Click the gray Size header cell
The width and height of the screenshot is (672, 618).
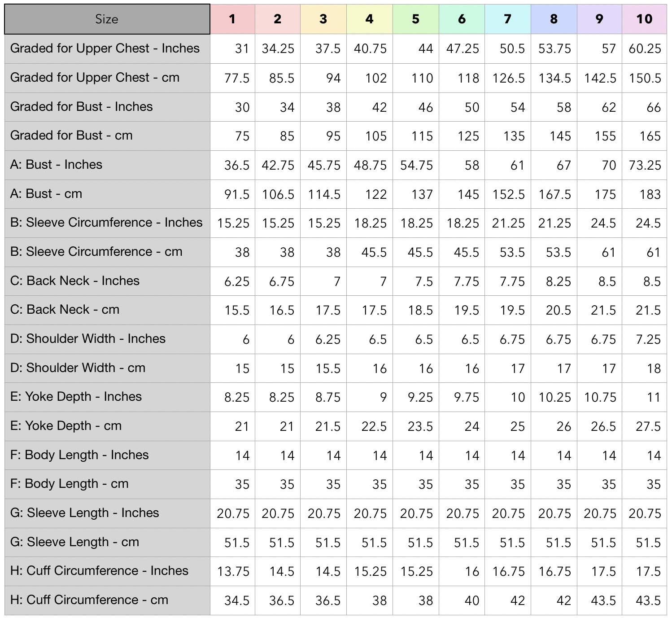tap(107, 19)
